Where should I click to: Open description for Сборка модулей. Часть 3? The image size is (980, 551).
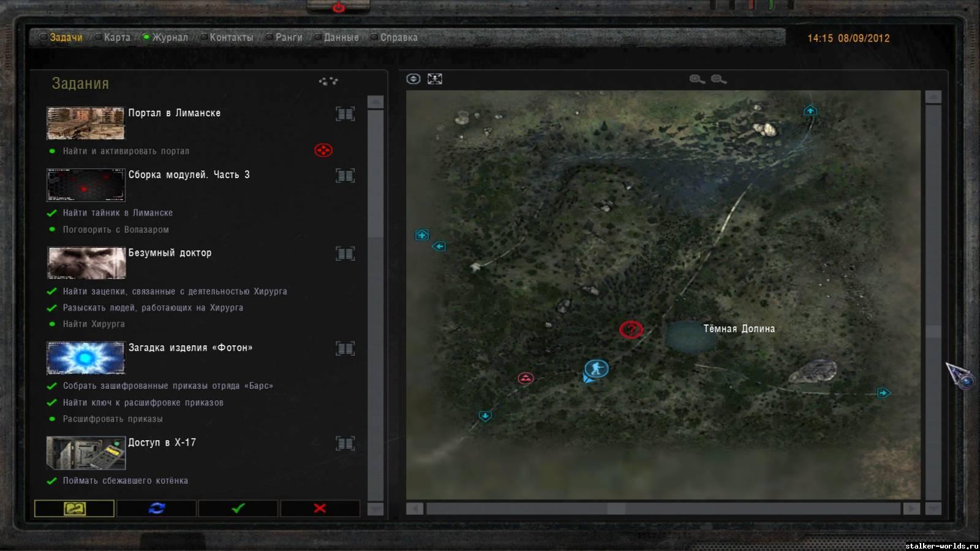345,176
